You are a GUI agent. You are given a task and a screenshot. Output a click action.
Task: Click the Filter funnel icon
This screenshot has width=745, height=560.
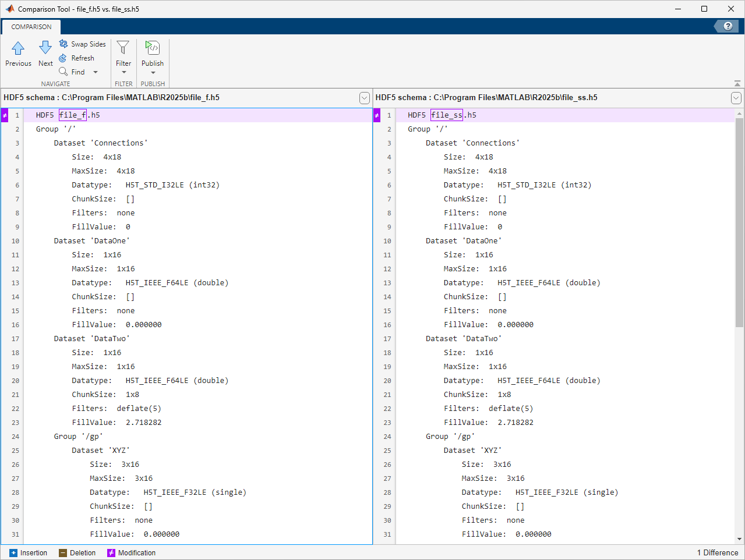[123, 48]
